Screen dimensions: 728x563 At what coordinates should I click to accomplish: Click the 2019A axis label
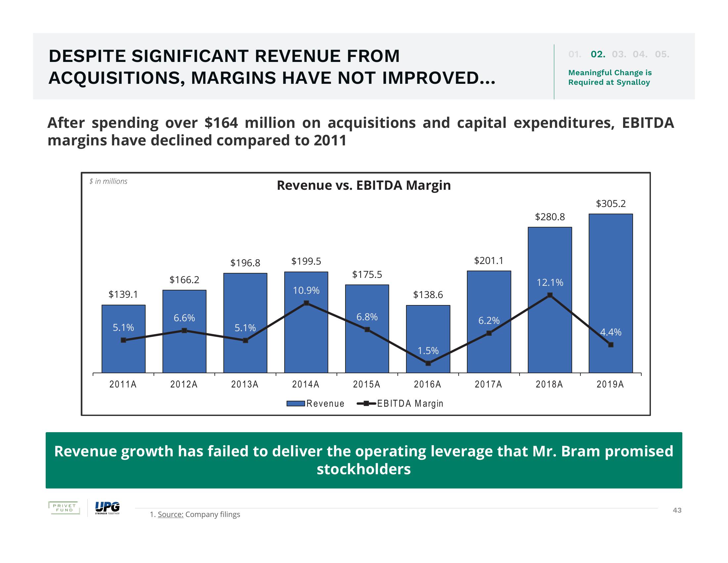(x=610, y=384)
